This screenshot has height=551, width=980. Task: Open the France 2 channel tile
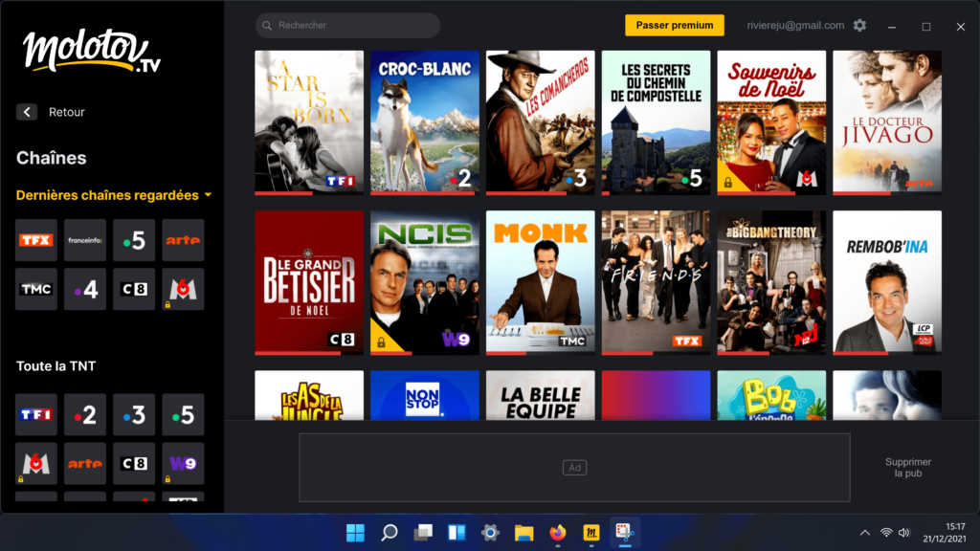click(x=85, y=414)
